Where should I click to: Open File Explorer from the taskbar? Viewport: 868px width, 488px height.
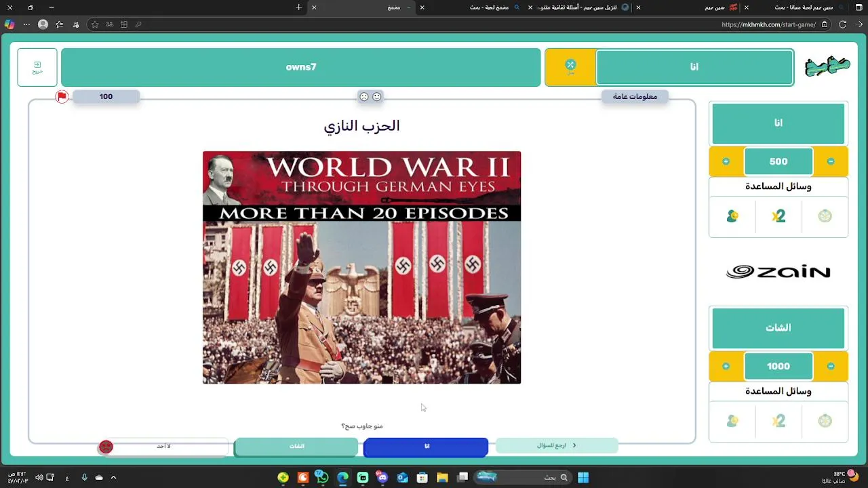[x=442, y=477]
